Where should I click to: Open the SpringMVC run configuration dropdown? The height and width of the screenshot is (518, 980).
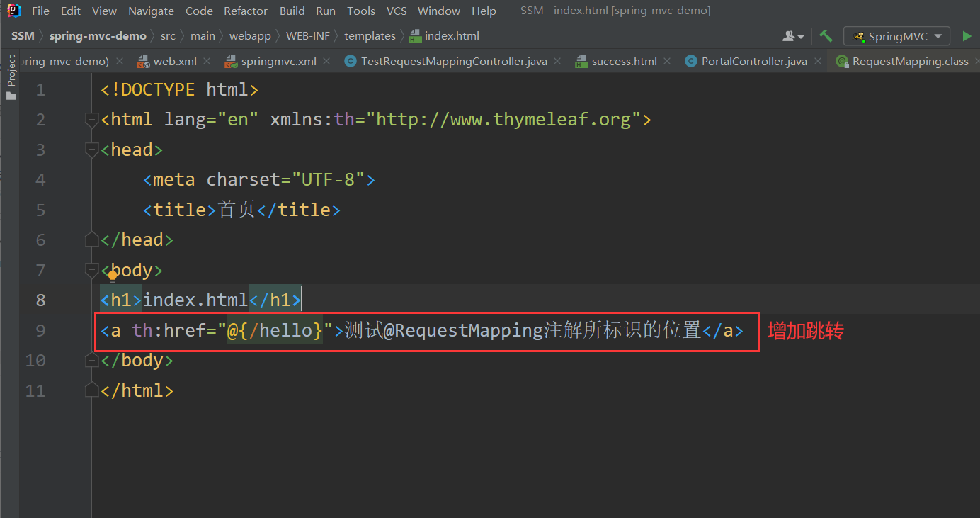(x=896, y=36)
